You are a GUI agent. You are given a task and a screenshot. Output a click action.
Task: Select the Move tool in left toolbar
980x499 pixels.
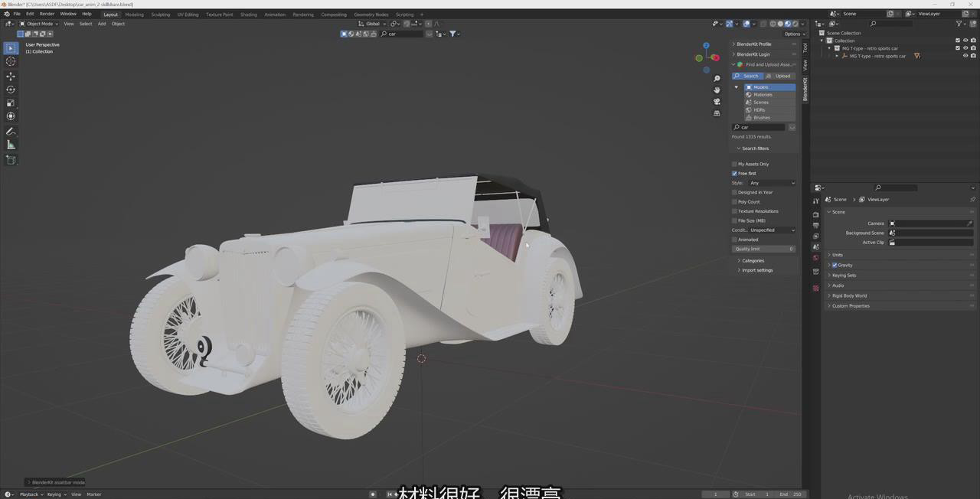(11, 76)
